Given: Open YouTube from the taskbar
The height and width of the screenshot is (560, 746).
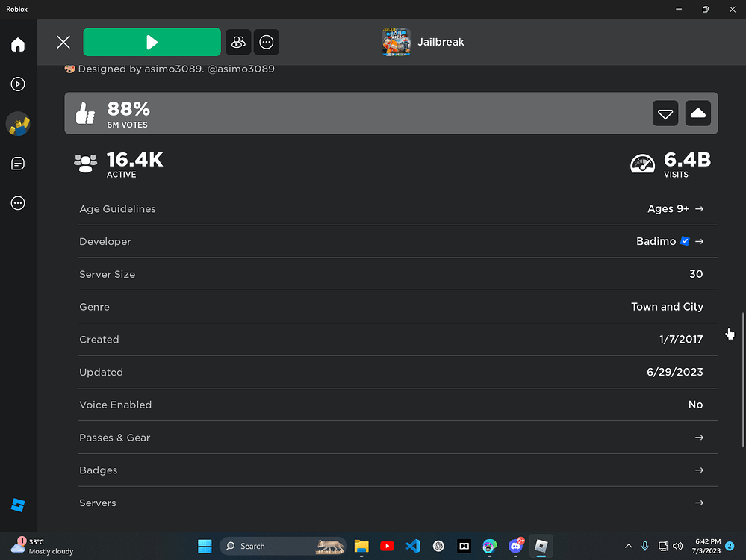Looking at the screenshot, I should pyautogui.click(x=388, y=547).
